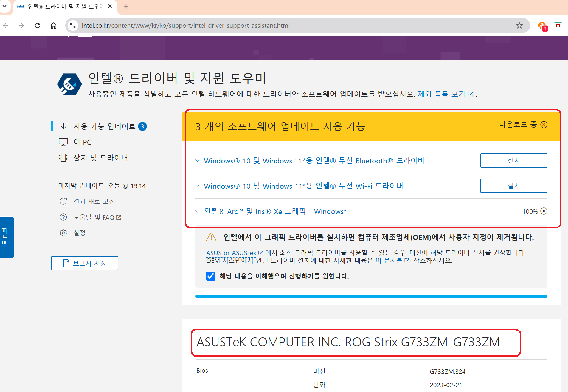Click the question mark help icon
This screenshot has width=568, height=392.
pos(63,217)
